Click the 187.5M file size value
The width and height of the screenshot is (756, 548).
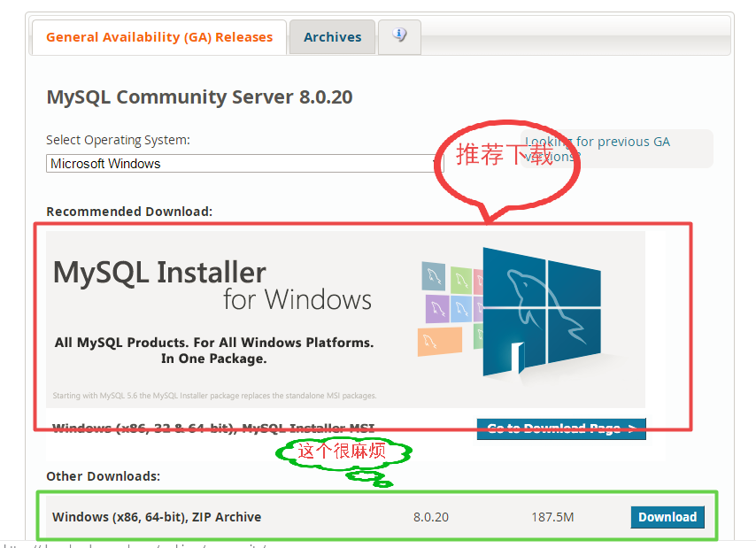(552, 517)
